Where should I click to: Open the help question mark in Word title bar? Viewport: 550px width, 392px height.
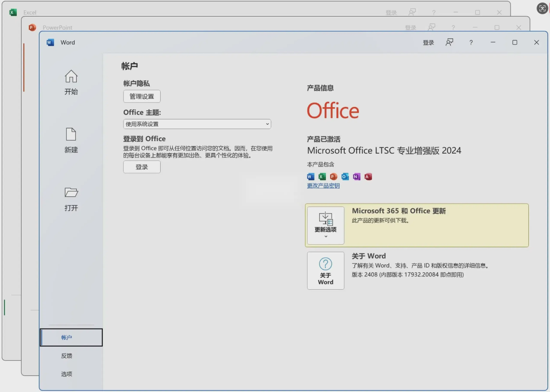(x=471, y=43)
